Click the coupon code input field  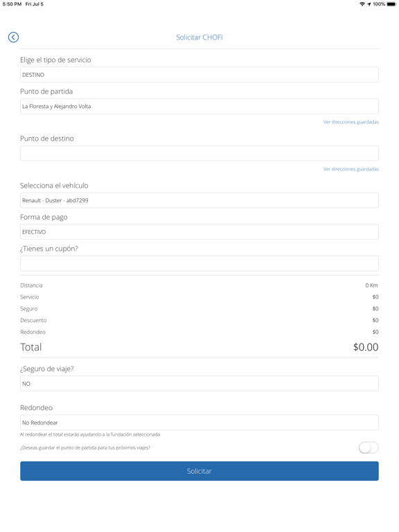(199, 263)
